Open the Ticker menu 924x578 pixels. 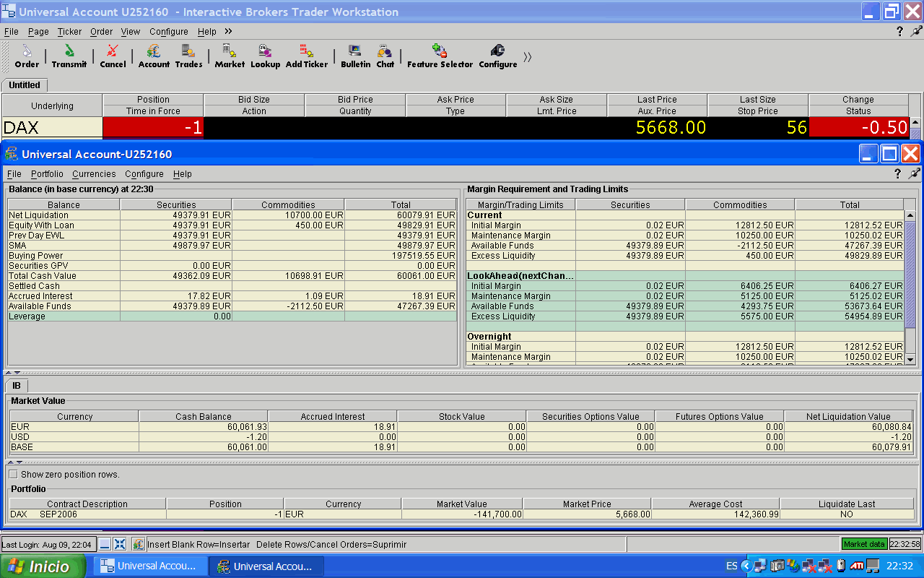tap(69, 32)
